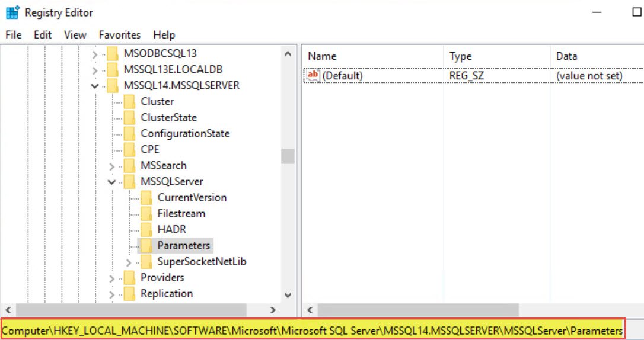
Task: Click the SuperSocketNetLib folder icon
Action: pyautogui.click(x=146, y=261)
